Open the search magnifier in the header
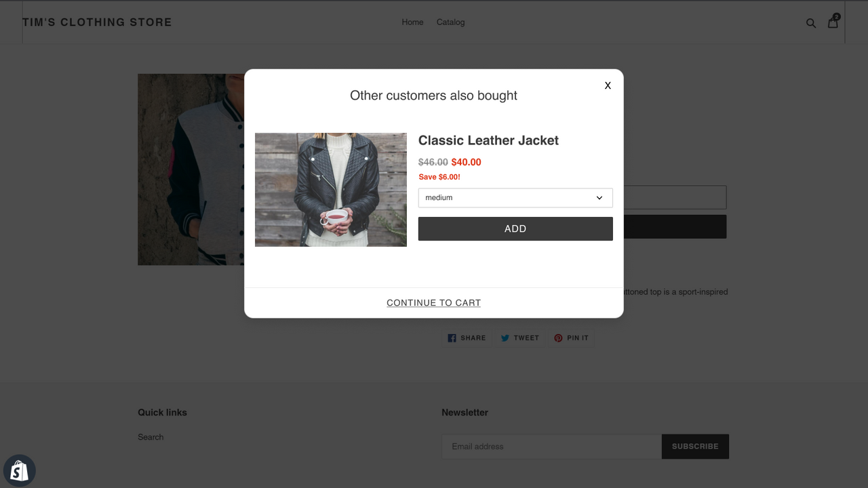Viewport: 868px width, 488px height. pyautogui.click(x=811, y=22)
